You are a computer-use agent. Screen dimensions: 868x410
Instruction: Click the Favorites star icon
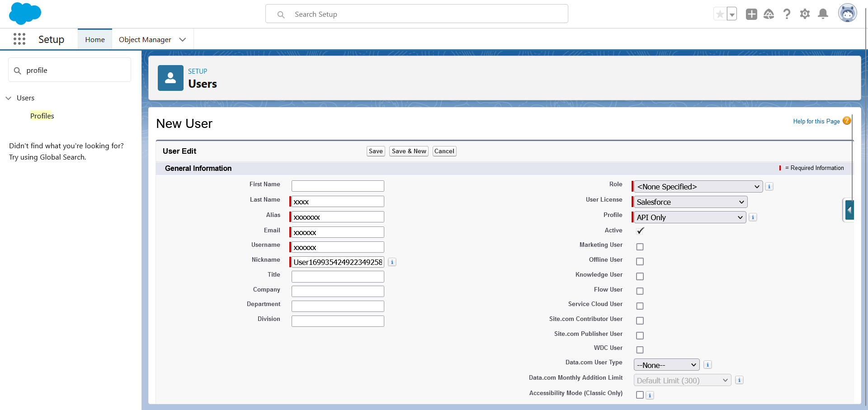(720, 14)
